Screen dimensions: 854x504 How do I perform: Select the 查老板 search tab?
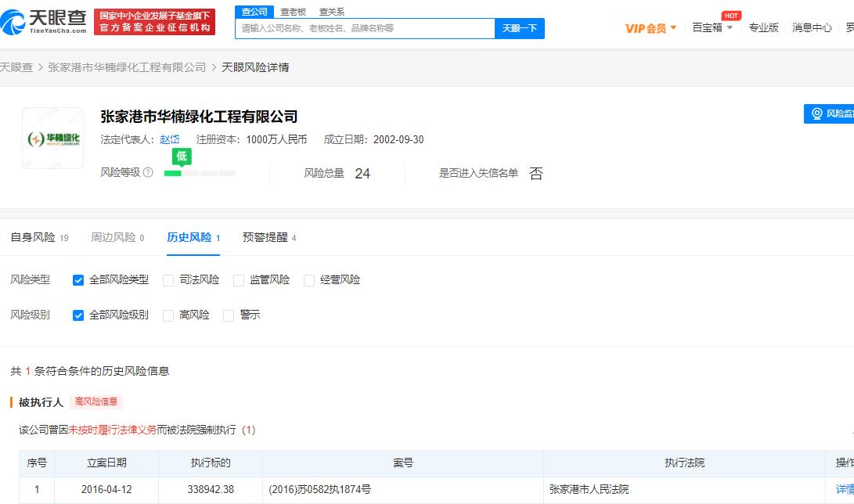tap(293, 12)
